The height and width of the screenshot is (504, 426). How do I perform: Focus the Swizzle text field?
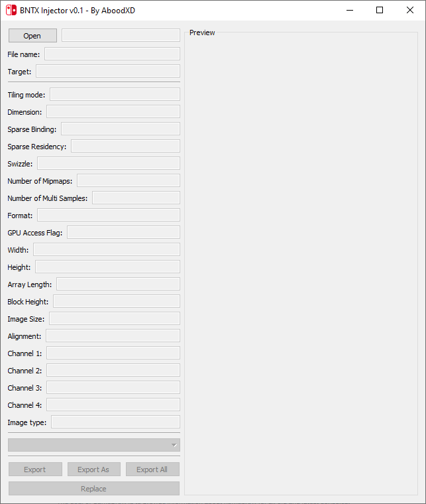click(109, 164)
